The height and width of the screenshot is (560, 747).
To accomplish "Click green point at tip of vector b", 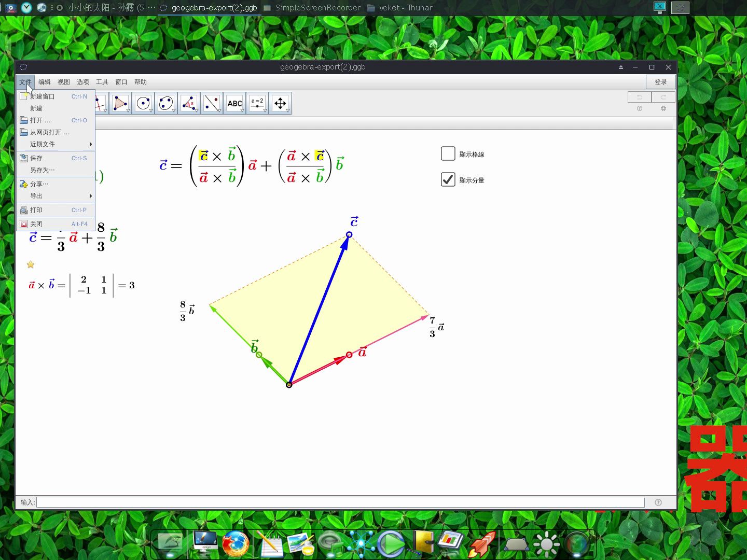I will coord(259,355).
